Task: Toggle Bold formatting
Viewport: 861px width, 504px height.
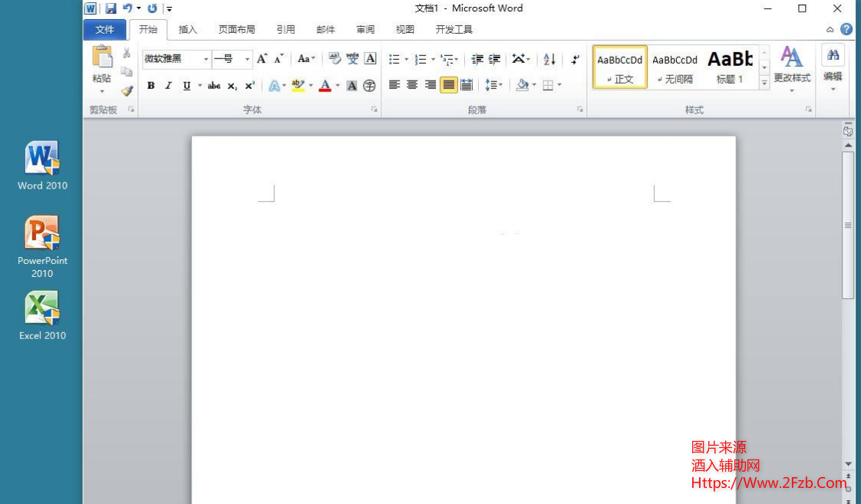Action: click(x=151, y=86)
